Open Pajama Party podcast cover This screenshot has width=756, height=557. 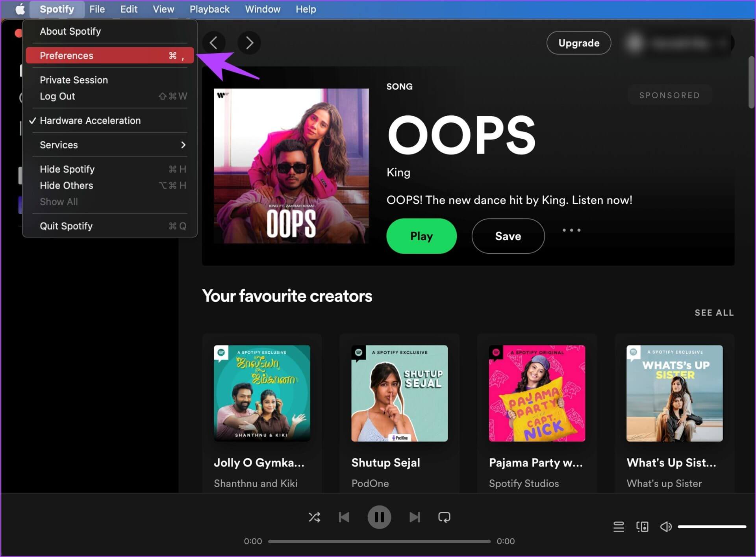click(537, 394)
